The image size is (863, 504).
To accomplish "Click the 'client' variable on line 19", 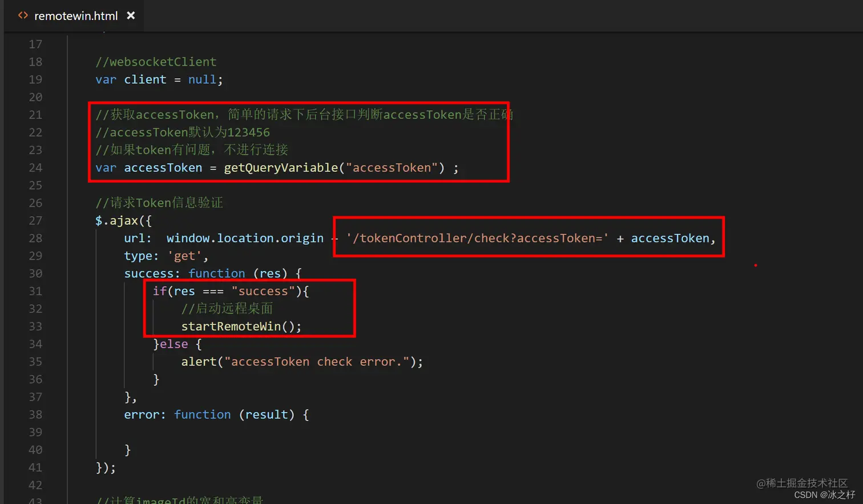I will (145, 79).
